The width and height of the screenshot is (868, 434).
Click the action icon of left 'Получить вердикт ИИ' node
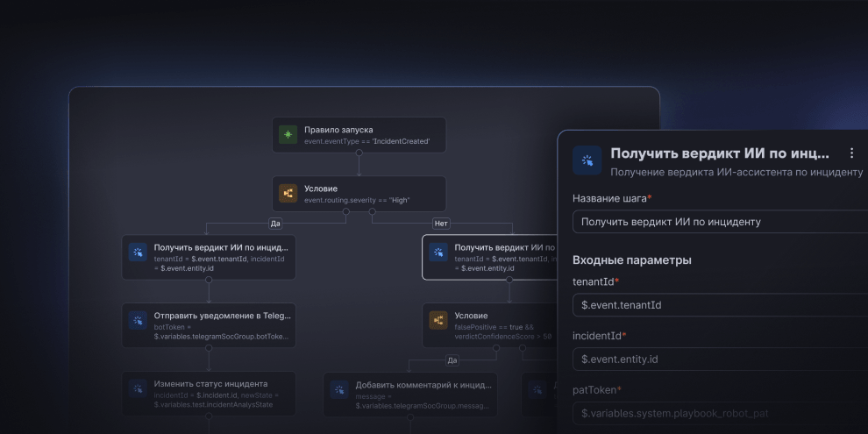138,253
